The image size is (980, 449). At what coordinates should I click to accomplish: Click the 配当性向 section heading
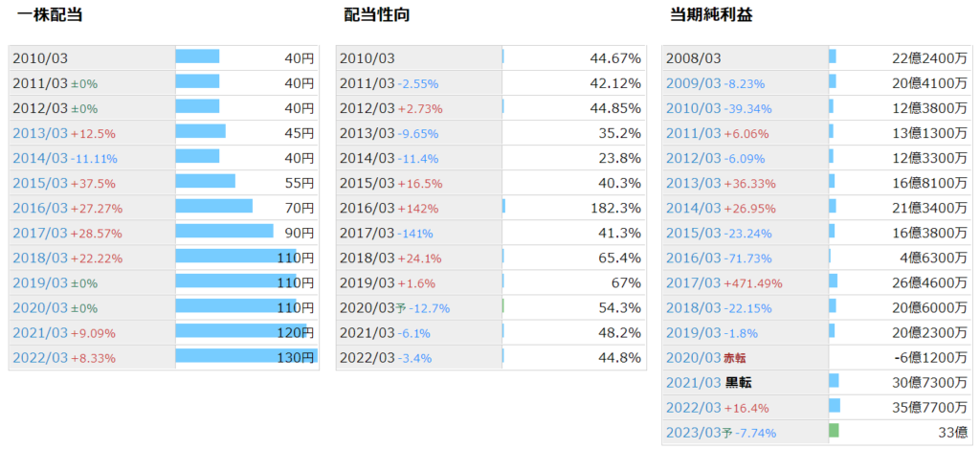point(377,15)
